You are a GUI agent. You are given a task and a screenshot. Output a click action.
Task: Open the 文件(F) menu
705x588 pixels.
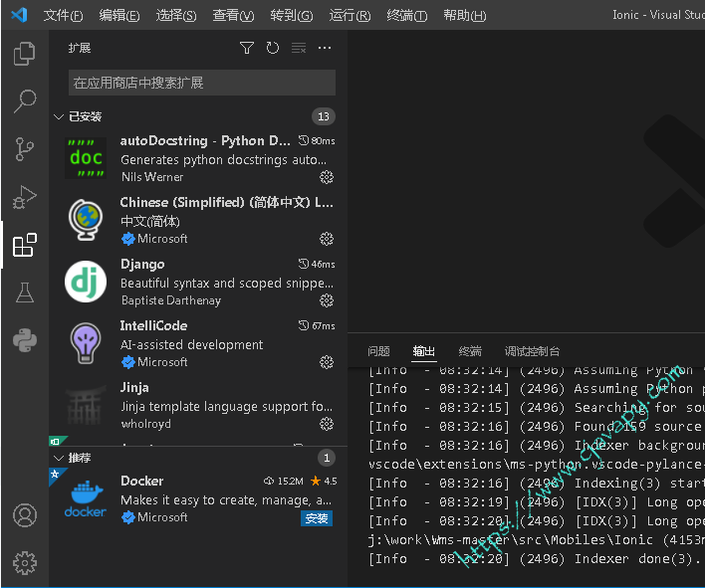(63, 15)
